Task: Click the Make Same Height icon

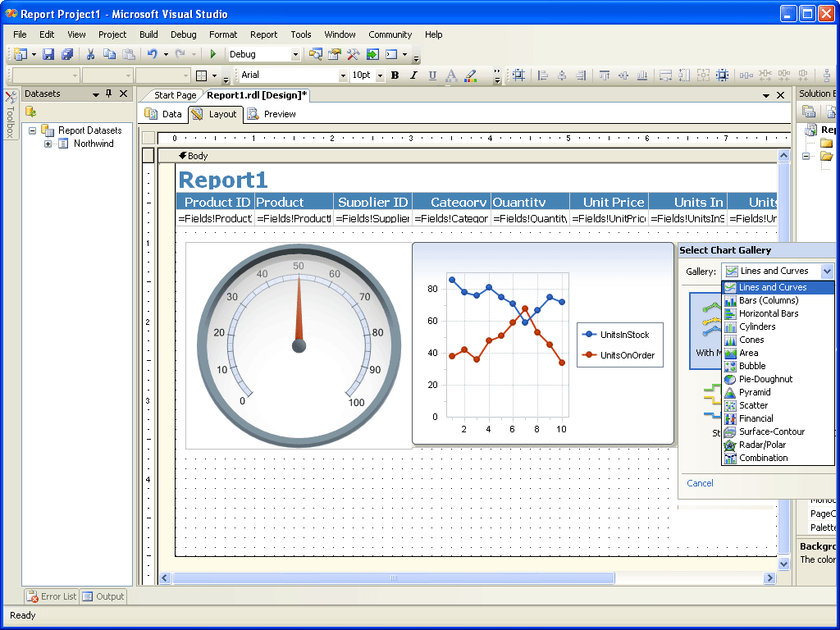Action: (684, 75)
